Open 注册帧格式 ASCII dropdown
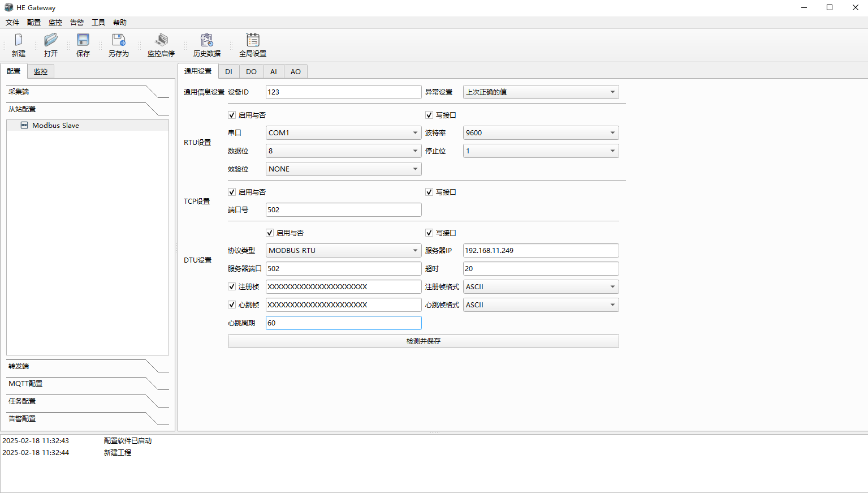The height and width of the screenshot is (493, 868). [541, 286]
